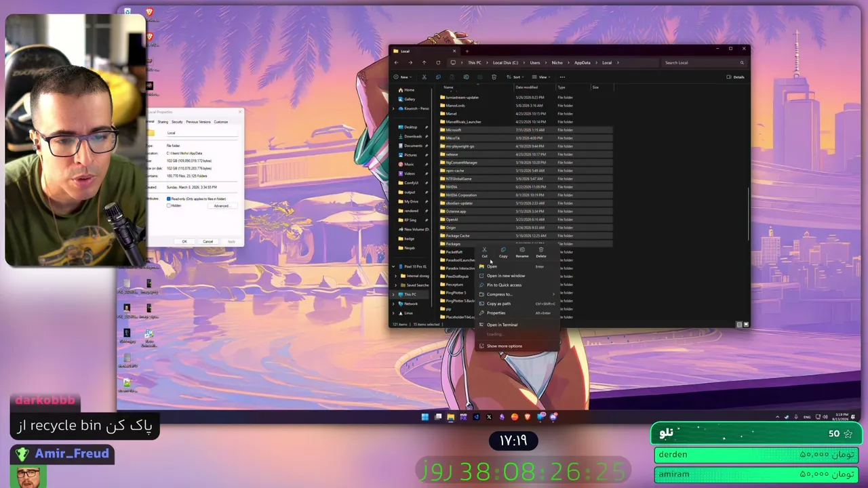Open Videos in quick access

tap(406, 174)
